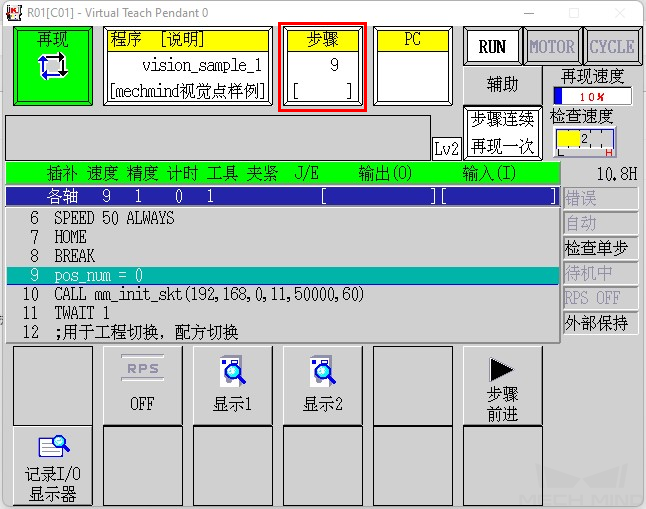The image size is (646, 509).
Task: Click the 错误 error status indicator
Action: click(600, 199)
